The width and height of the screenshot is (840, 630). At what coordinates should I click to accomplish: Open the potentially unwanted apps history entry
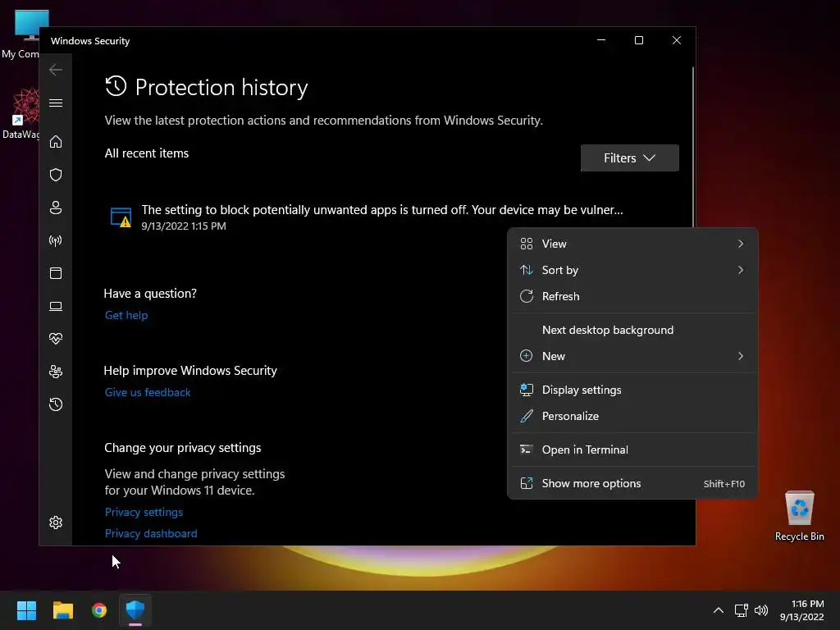[x=367, y=217]
